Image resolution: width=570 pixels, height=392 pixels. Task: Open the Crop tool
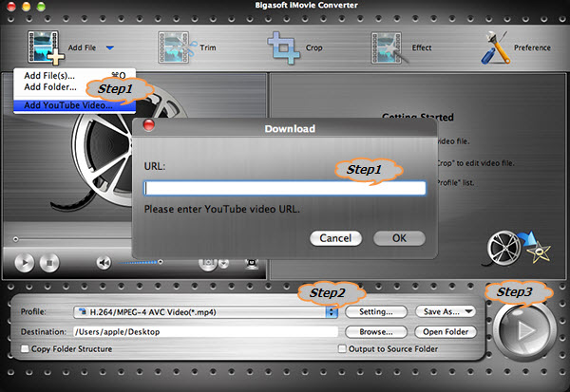pyautogui.click(x=294, y=47)
